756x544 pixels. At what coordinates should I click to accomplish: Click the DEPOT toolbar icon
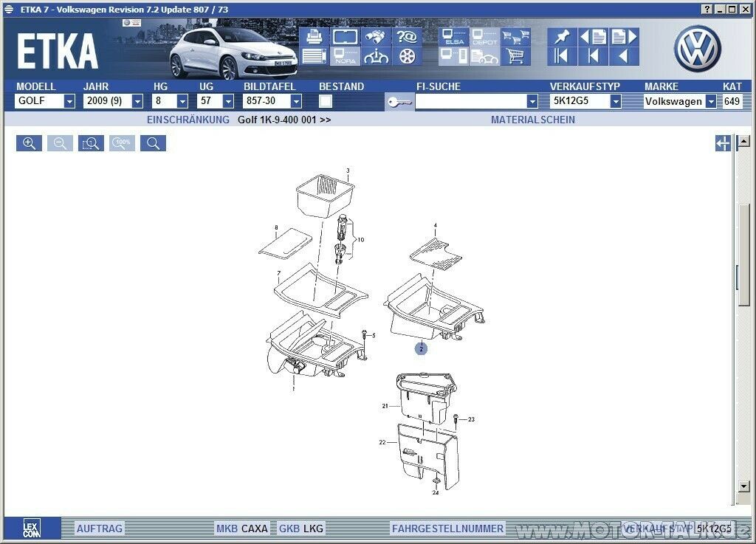(484, 37)
